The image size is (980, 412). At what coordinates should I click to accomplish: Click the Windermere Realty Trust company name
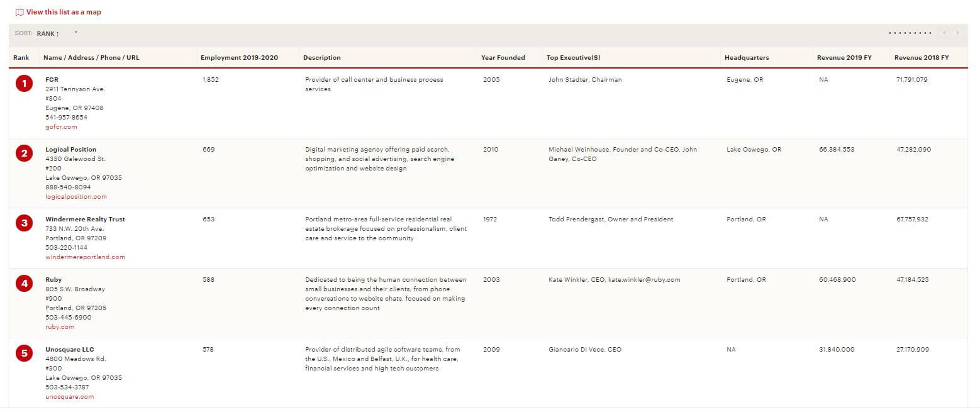click(x=85, y=220)
